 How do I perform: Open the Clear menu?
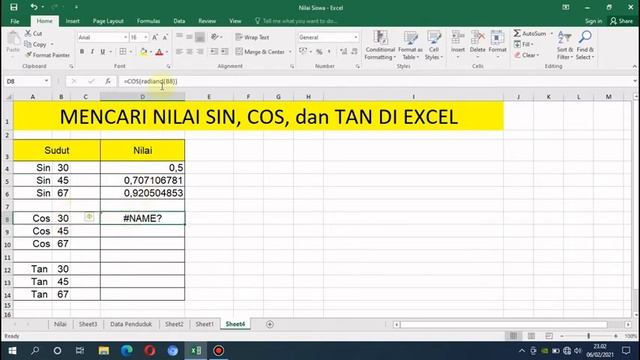(527, 55)
